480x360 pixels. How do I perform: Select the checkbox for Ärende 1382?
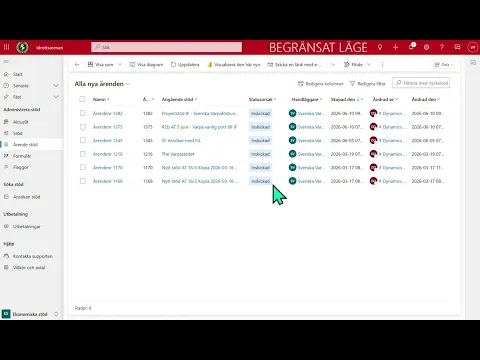pos(83,113)
